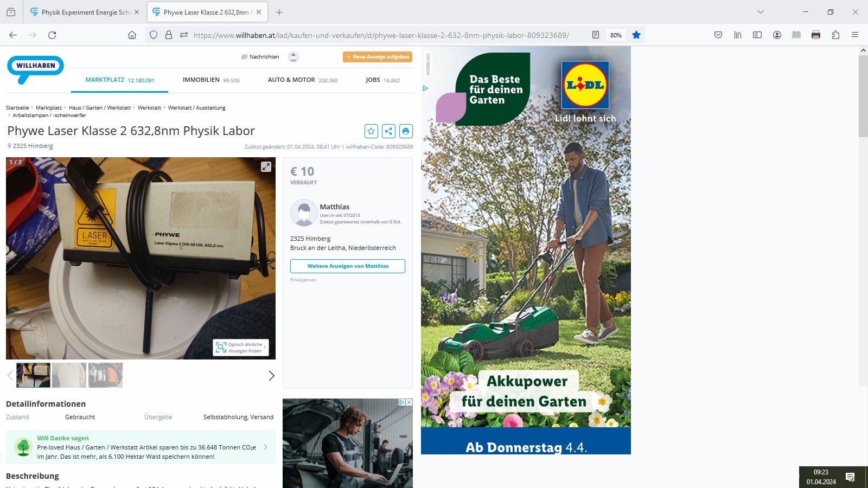Close the mechanic advertisement

409,402
